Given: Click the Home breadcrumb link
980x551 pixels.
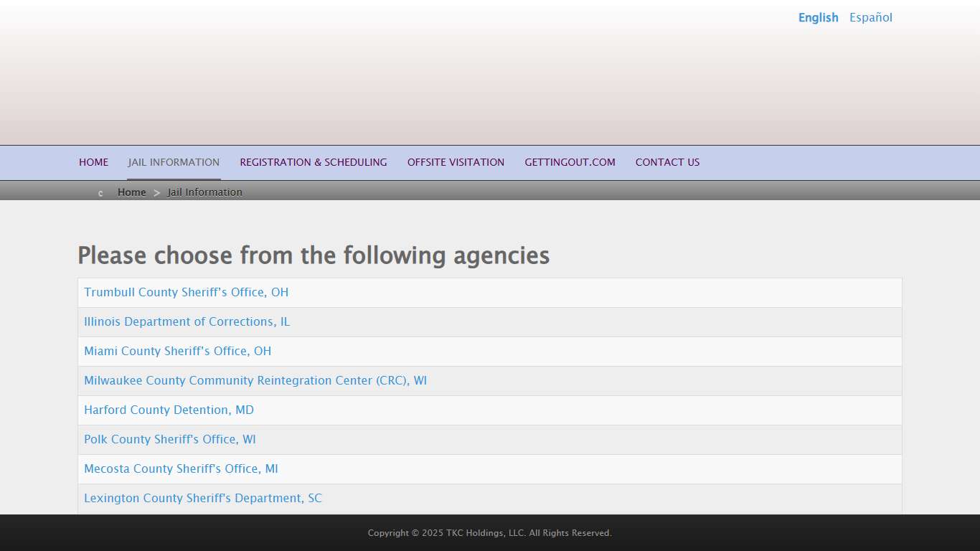Looking at the screenshot, I should coord(131,192).
